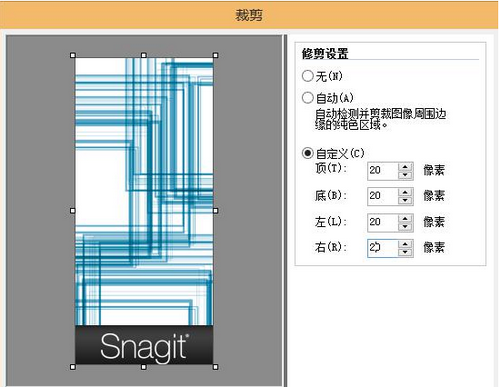Click the bottom-center crop handle
The width and height of the screenshot is (500, 387).
(x=144, y=367)
